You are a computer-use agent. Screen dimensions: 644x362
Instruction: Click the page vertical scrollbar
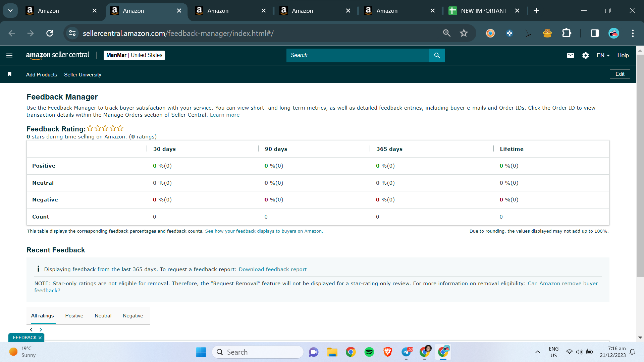(640, 166)
